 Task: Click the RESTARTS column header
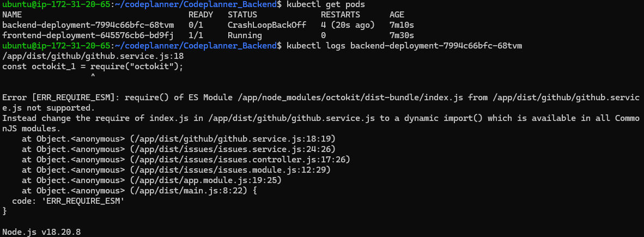point(341,15)
